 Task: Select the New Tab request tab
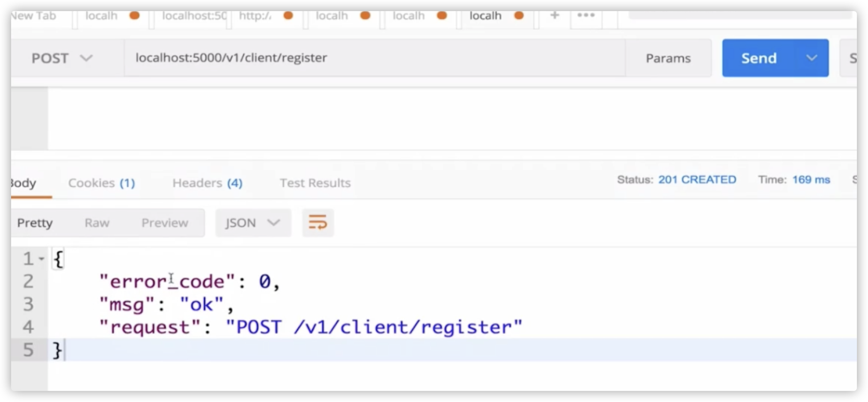click(x=34, y=16)
